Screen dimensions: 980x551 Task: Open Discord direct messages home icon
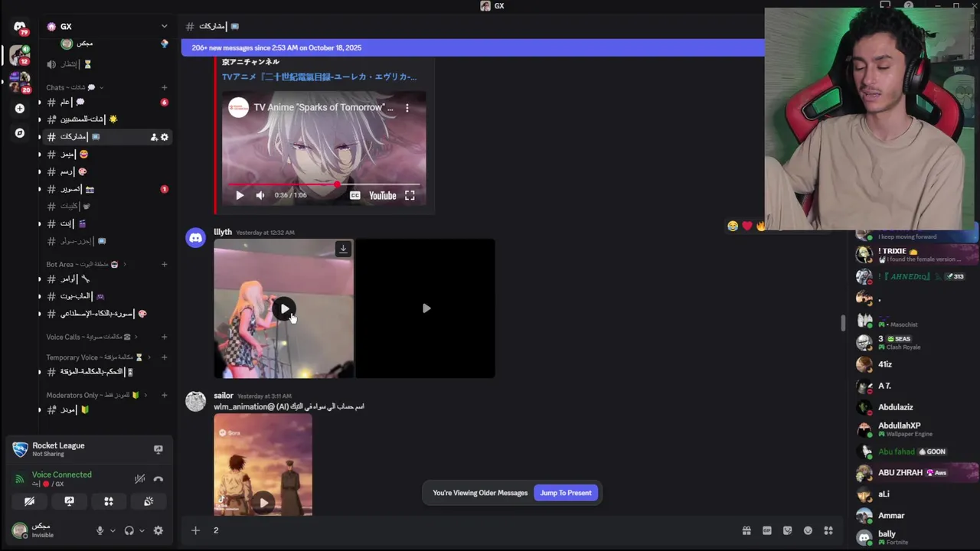pyautogui.click(x=20, y=28)
